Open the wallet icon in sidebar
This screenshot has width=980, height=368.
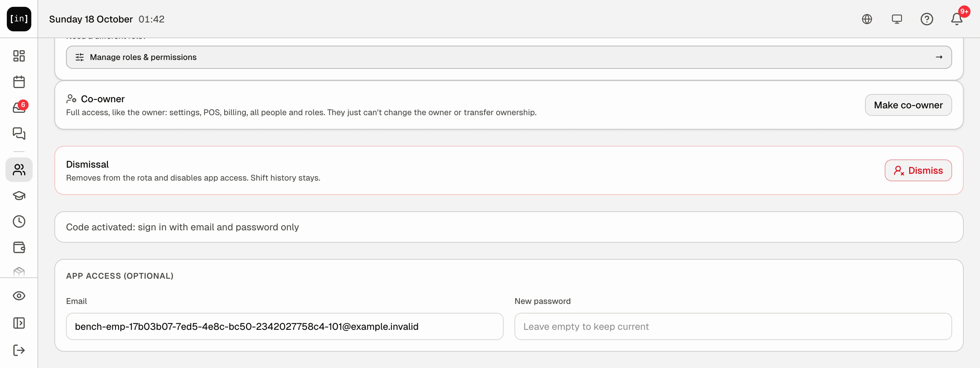tap(19, 248)
